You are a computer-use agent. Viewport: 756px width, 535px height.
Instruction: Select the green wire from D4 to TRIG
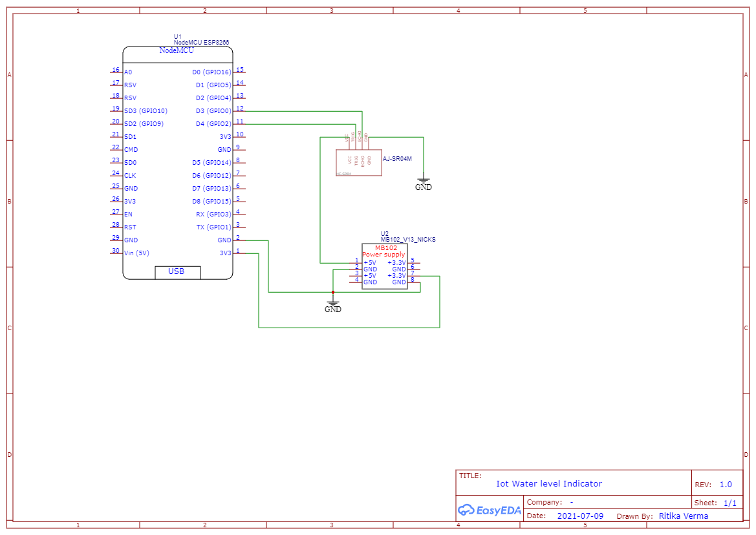click(x=297, y=123)
